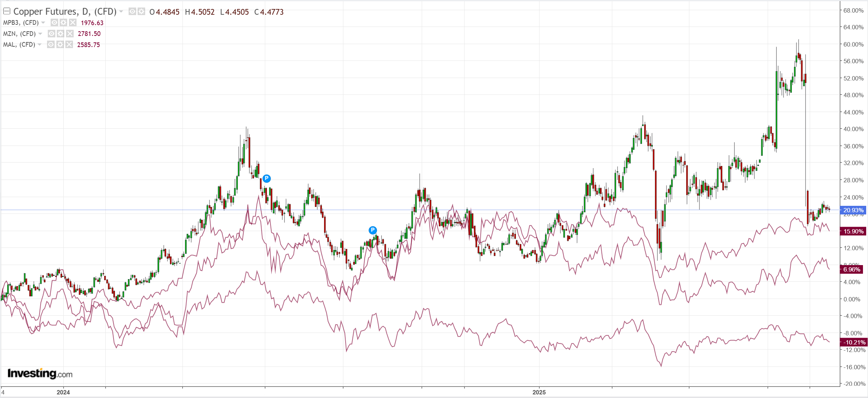Viewport: 868px width, 398px height.
Task: Select the 2025 label on time axis
Action: pos(539,392)
